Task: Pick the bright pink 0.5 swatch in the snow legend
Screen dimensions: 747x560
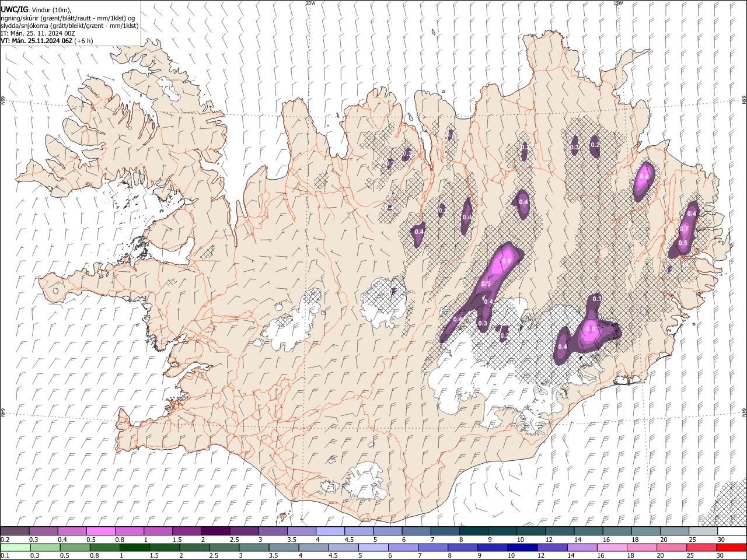Action: 100,531
